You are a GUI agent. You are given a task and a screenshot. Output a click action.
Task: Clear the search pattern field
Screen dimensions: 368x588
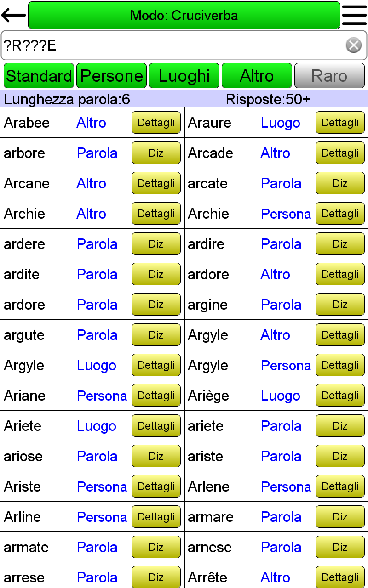point(353,45)
